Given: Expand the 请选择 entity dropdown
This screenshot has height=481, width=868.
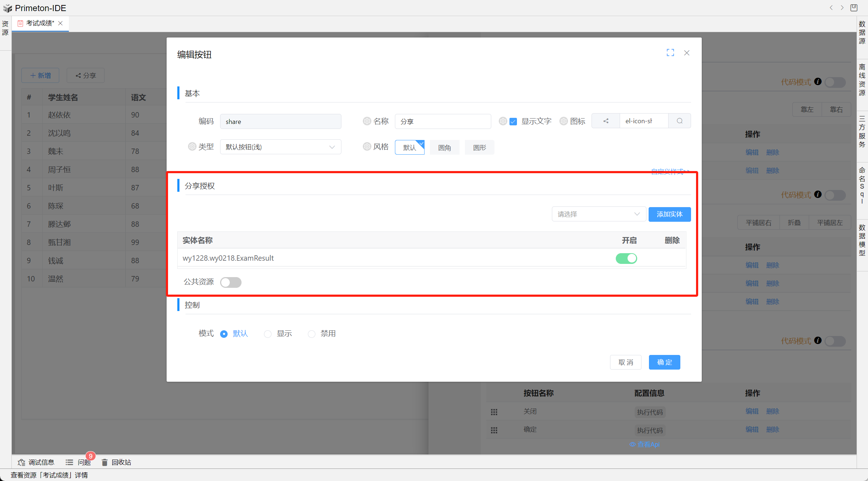Looking at the screenshot, I should point(599,214).
